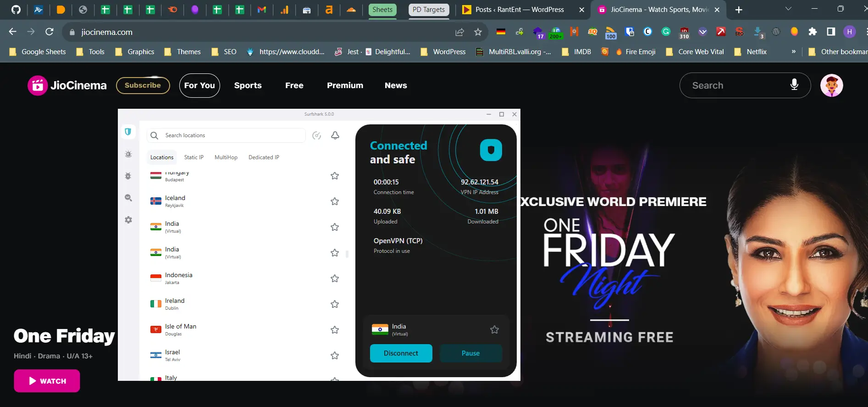
Task: Click the share page icon in address bar
Action: pos(459,32)
